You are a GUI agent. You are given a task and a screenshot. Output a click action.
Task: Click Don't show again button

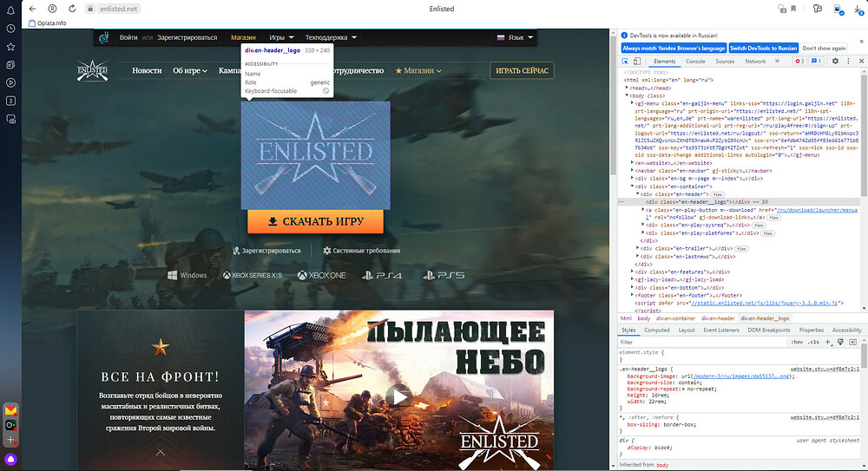(824, 49)
